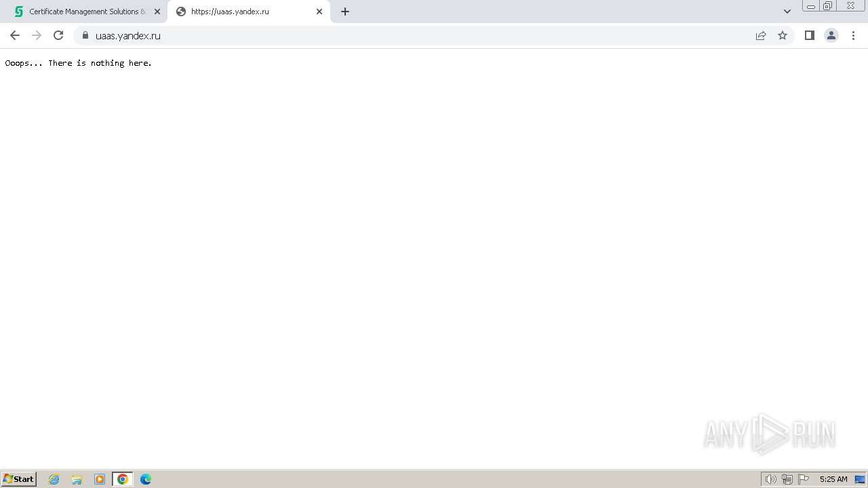Open the browser side panel
The image size is (868, 488).
(809, 35)
